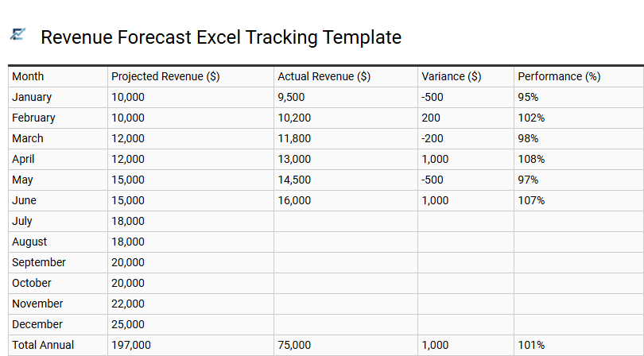Select April projected revenue 12,000
Image resolution: width=644 pixels, height=356 pixels.
point(128,159)
